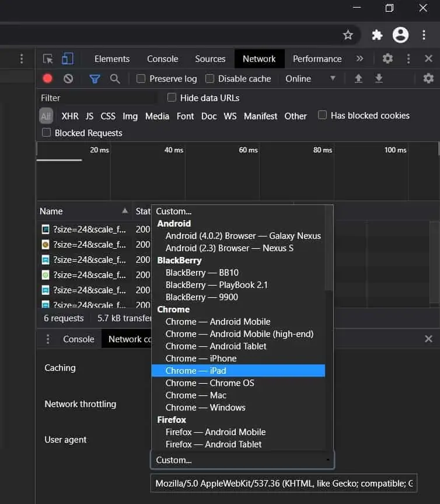
Task: Check the Disable cache option
Action: pyautogui.click(x=209, y=78)
